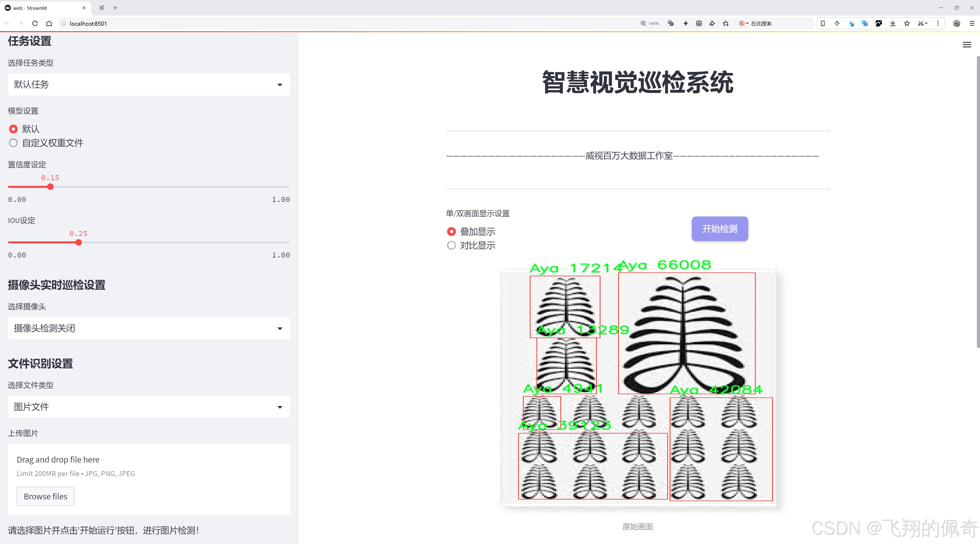Open the Streamlit app hamburger menu

[967, 45]
